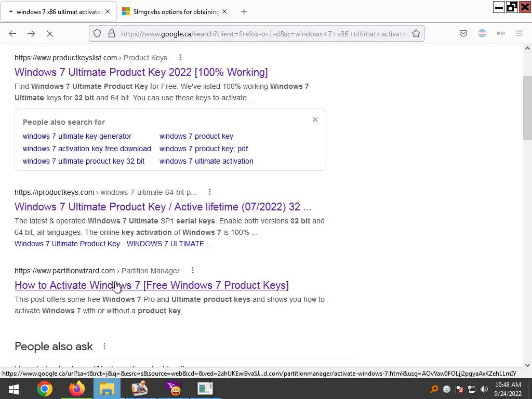Open the volume speaker tray icon
532x399 pixels.
(x=484, y=389)
